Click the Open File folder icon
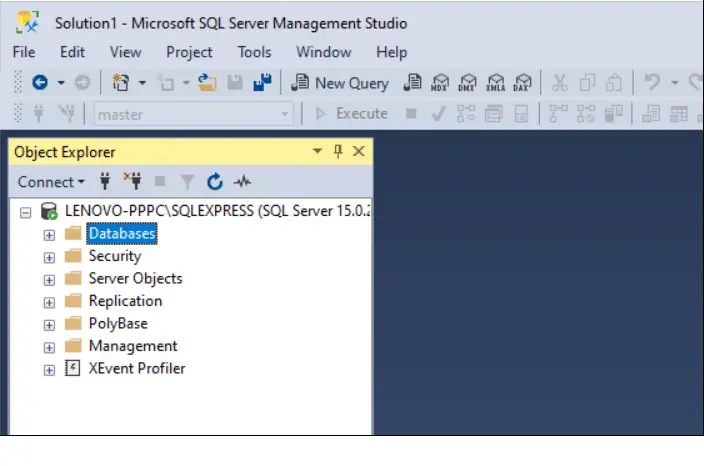704x466 pixels. tap(207, 83)
